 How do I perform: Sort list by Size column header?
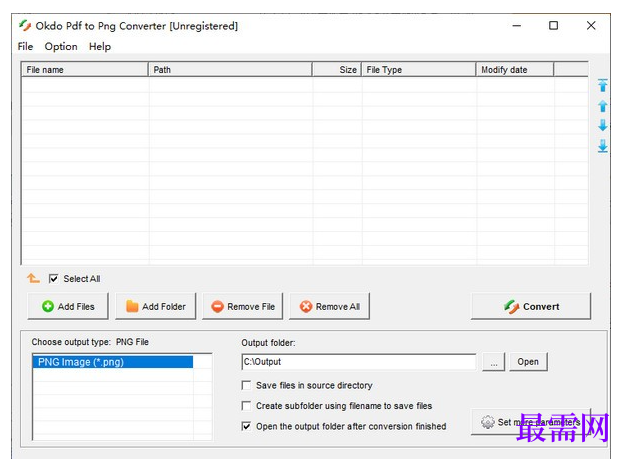[337, 70]
